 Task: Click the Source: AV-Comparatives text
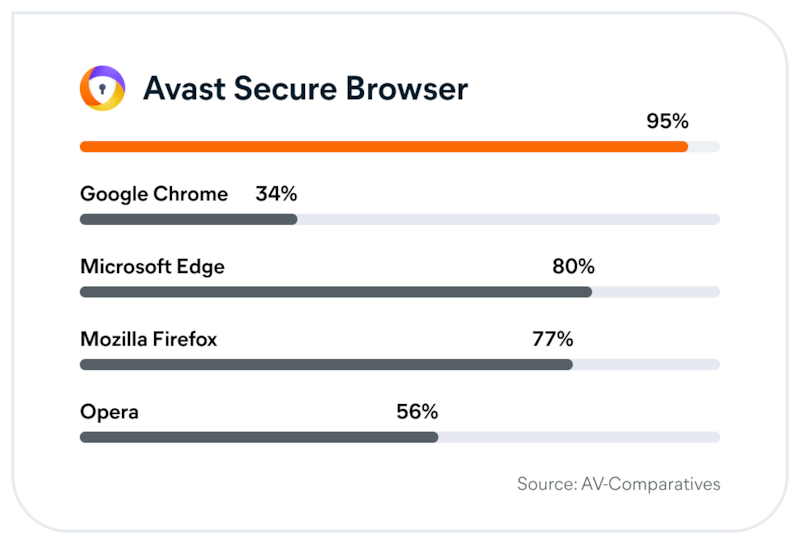point(618,484)
